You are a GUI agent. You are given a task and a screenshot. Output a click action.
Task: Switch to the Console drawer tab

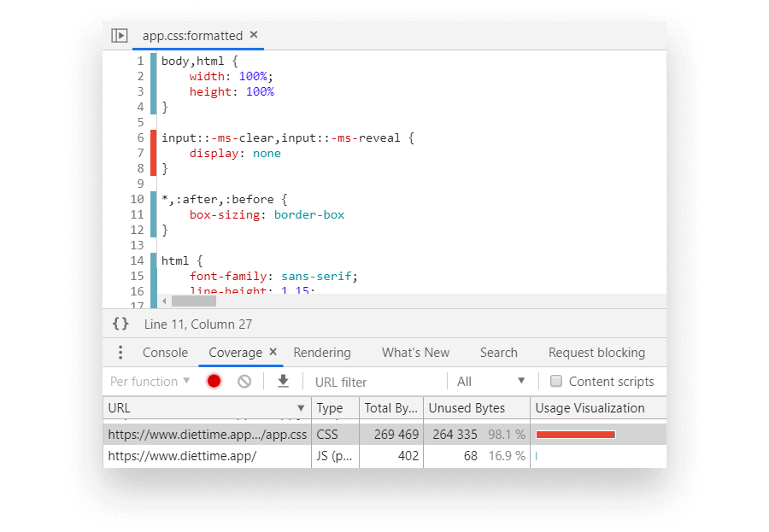coord(165,353)
